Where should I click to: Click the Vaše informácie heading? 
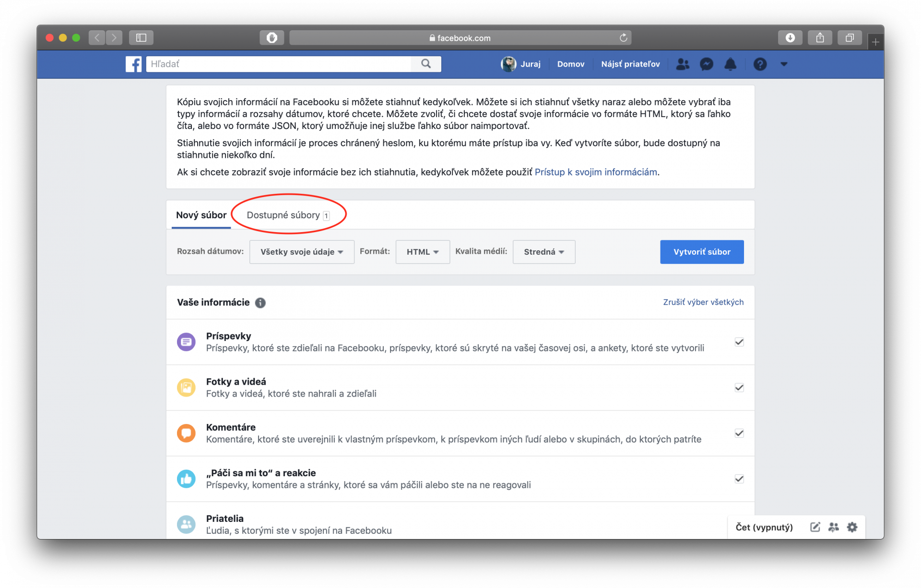(213, 303)
